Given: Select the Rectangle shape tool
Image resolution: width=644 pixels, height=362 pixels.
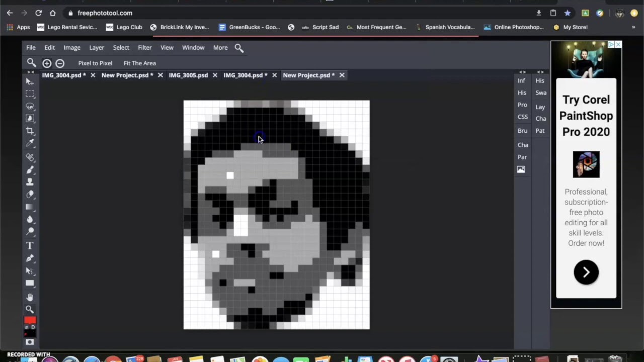Looking at the screenshot, I should pos(30,283).
